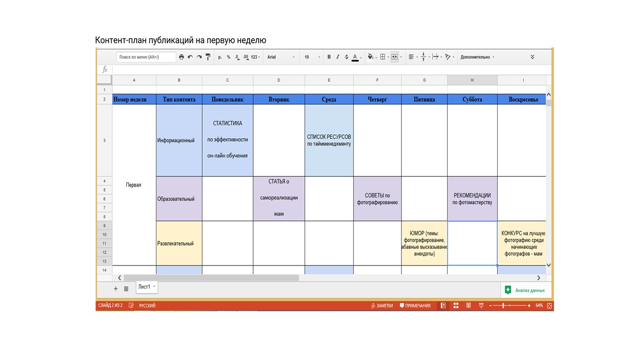Click the Вторник header cell
The image size is (644, 362).
coord(279,100)
